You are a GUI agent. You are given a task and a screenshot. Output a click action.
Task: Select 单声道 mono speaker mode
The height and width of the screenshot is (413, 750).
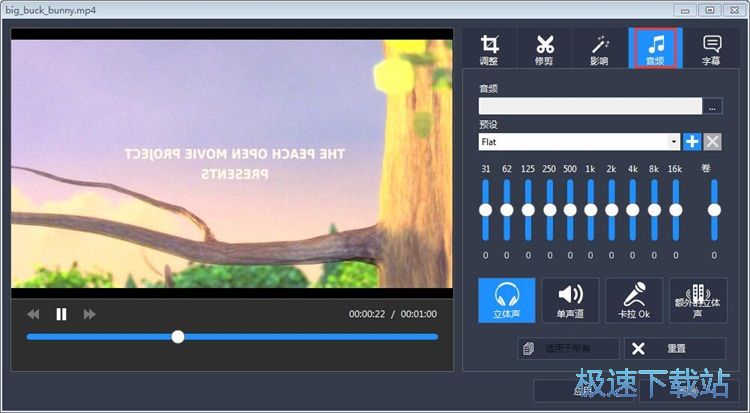(570, 301)
